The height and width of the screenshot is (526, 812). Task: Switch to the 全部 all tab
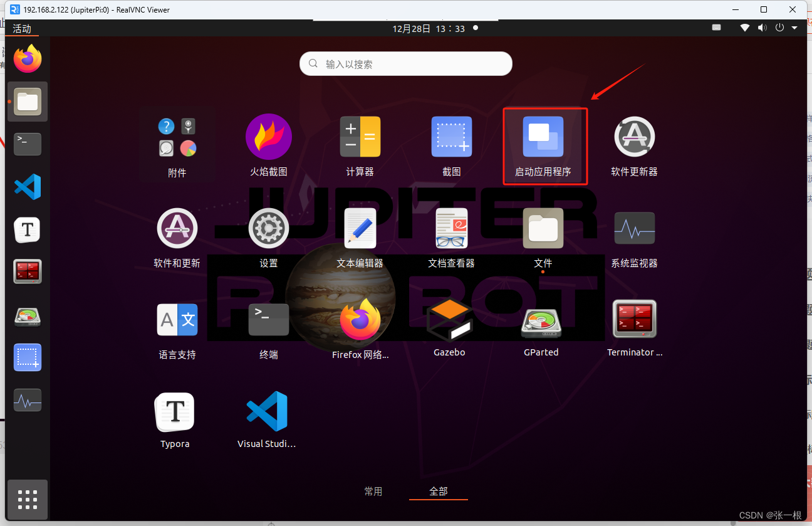439,492
